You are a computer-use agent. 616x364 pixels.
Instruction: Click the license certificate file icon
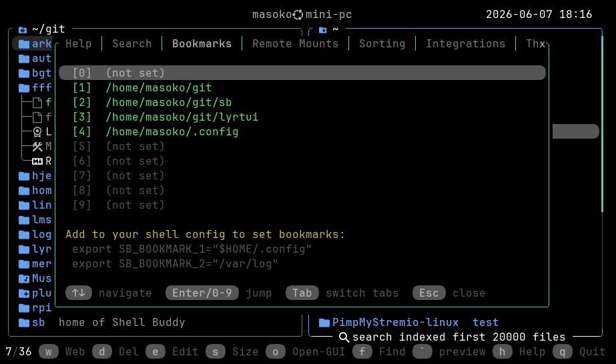pyautogui.click(x=37, y=132)
